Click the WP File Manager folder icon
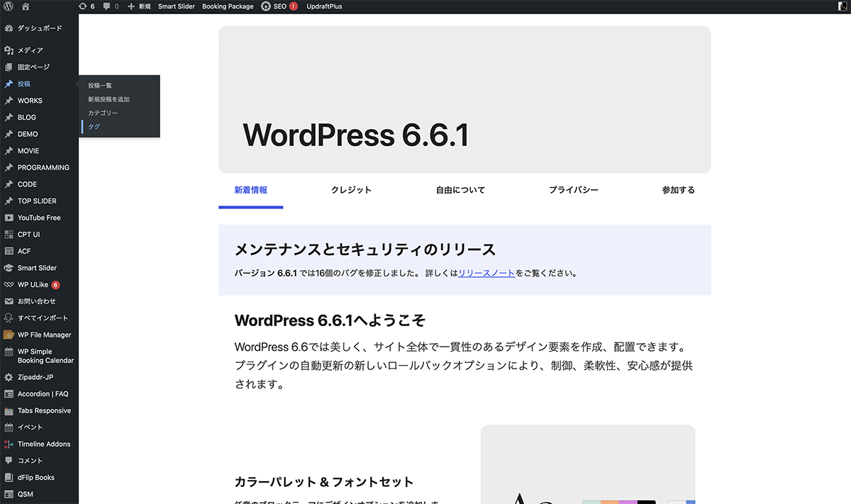The height and width of the screenshot is (504, 851). pos(9,335)
